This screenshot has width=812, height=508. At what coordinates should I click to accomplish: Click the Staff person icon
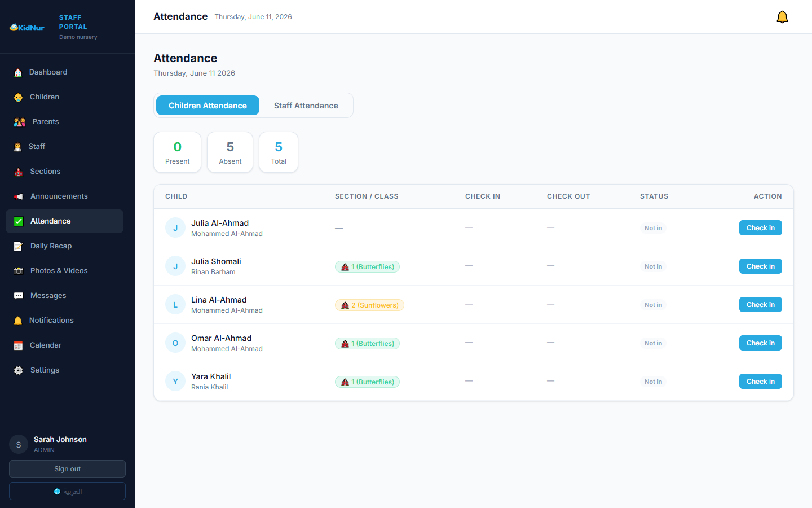(x=17, y=147)
